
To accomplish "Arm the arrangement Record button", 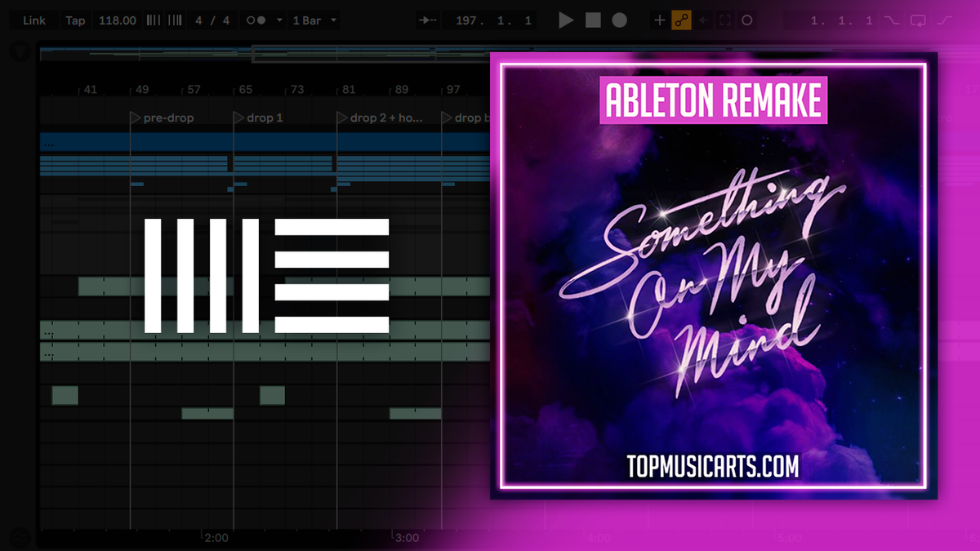I will point(619,20).
